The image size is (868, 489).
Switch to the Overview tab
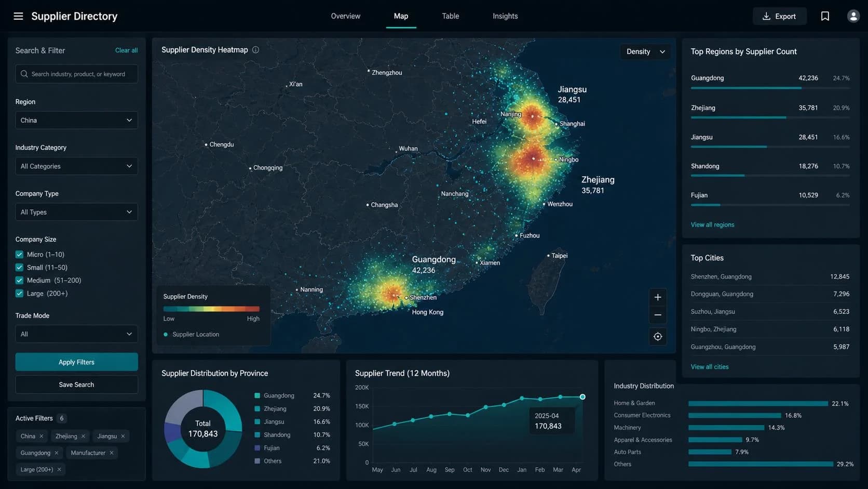pyautogui.click(x=345, y=16)
